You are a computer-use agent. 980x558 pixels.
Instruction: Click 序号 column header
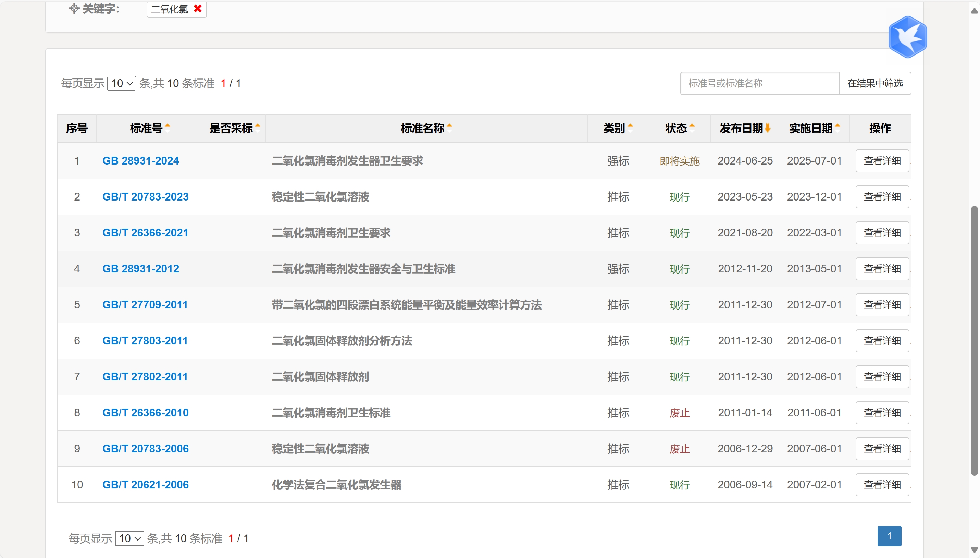77,128
